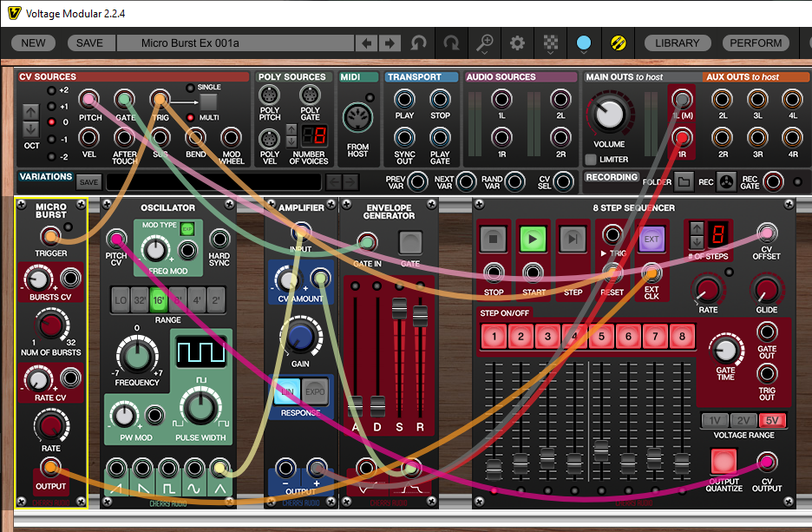Select the 2V voltage range

(743, 420)
